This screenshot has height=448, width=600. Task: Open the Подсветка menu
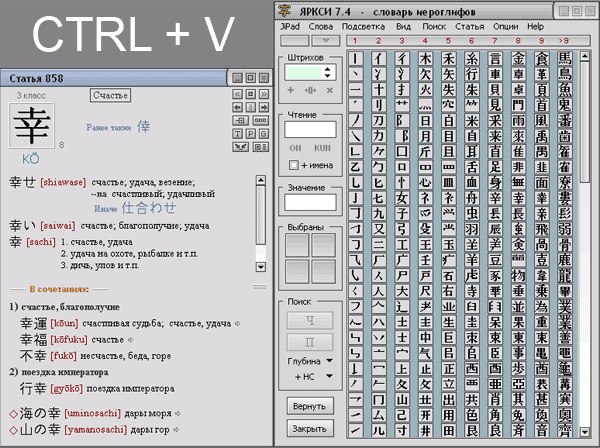click(x=364, y=26)
